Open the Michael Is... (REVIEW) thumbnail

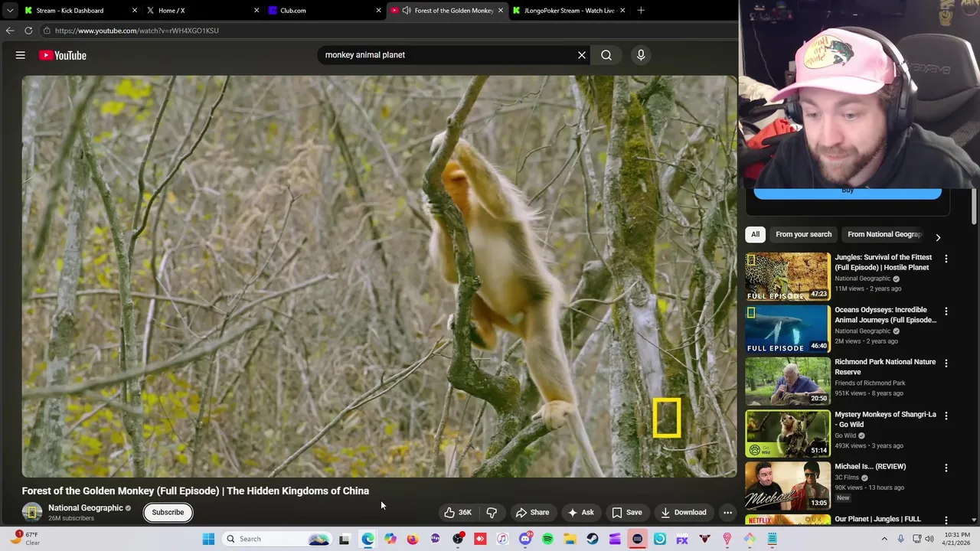point(788,485)
